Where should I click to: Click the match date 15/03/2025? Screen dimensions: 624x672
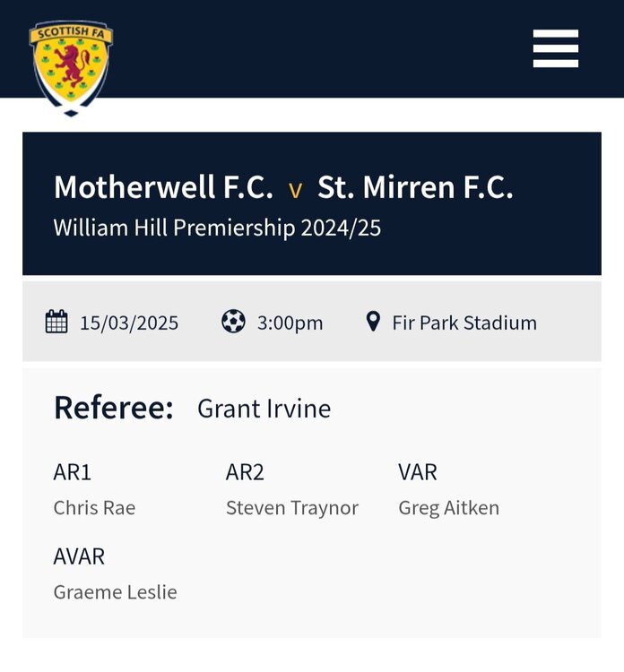click(x=129, y=323)
